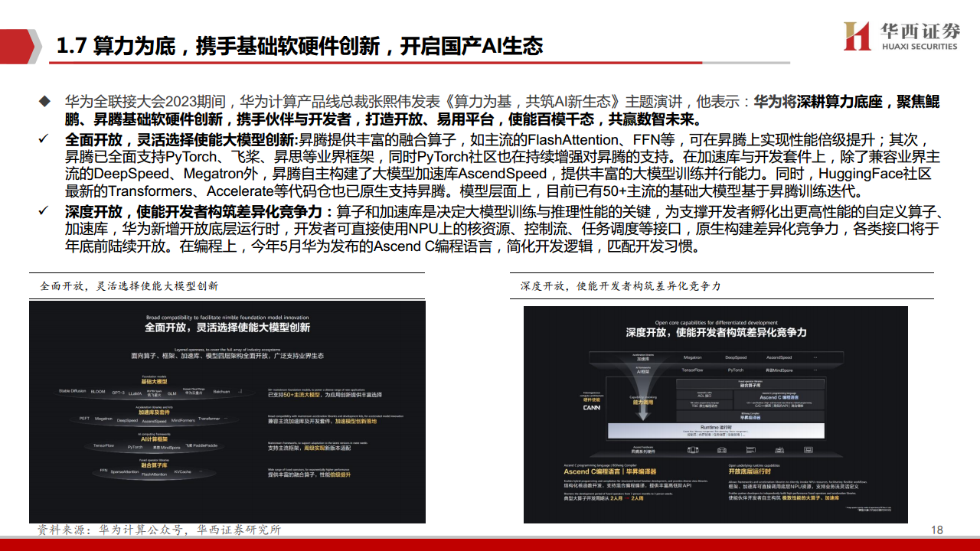Click the bold heading 全面开放，灵活选择使能大模型创新 in body text

pyautogui.click(x=181, y=140)
